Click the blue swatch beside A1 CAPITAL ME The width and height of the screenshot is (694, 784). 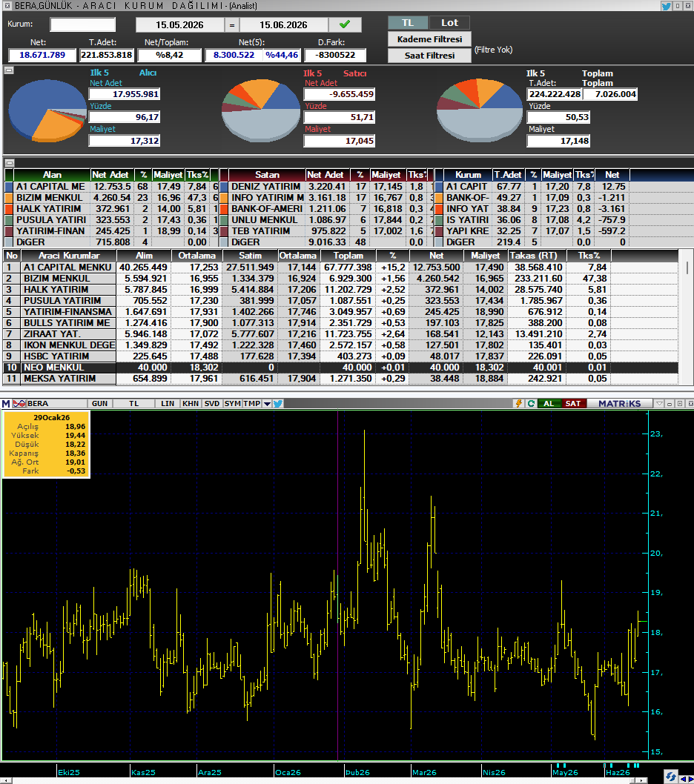tap(8, 187)
